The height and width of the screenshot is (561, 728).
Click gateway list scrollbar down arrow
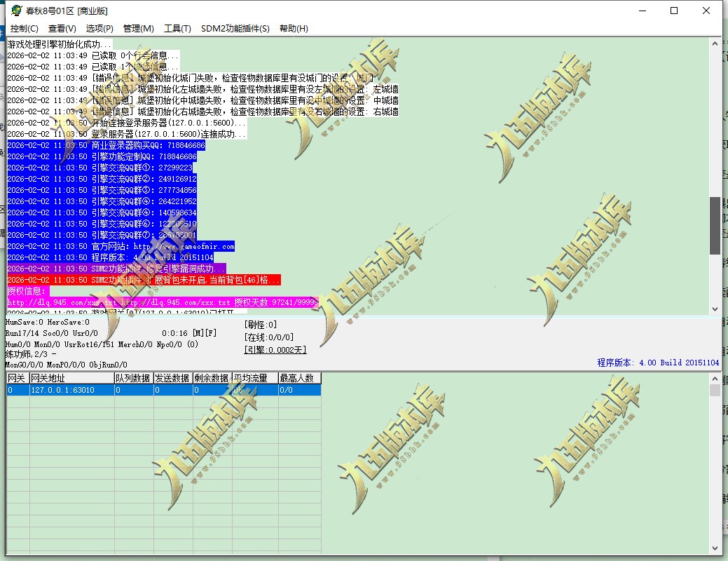tap(715, 548)
